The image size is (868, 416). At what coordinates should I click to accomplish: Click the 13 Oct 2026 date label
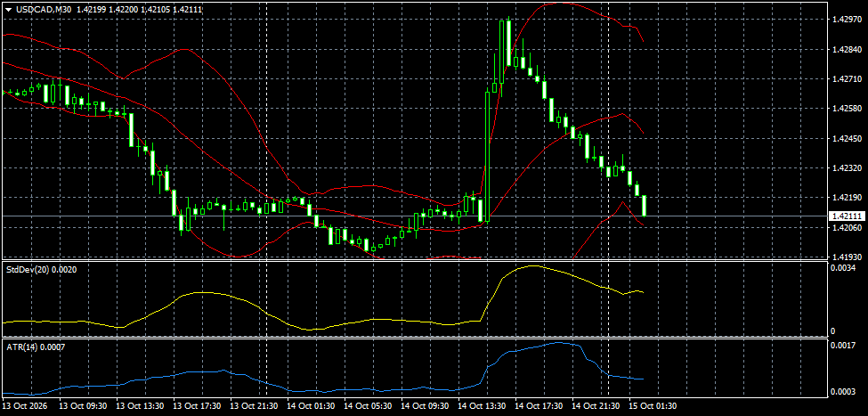coord(25,406)
